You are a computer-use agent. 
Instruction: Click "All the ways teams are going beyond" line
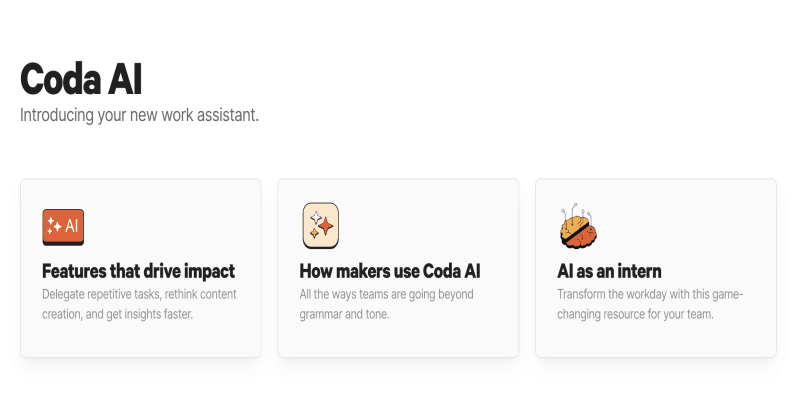[x=386, y=295]
